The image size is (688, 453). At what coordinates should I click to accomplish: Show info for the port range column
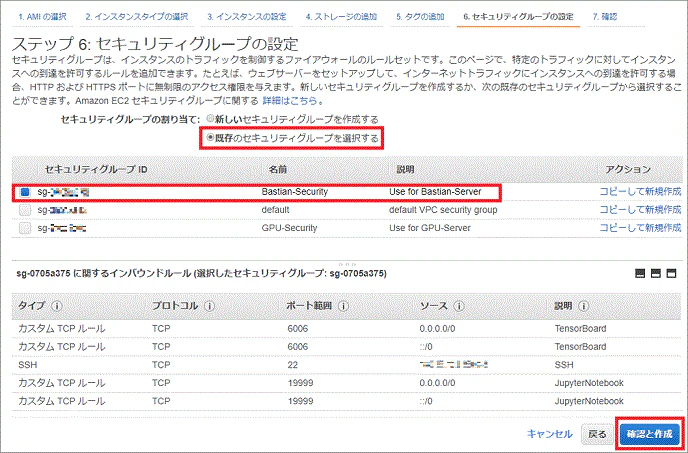click(x=344, y=306)
